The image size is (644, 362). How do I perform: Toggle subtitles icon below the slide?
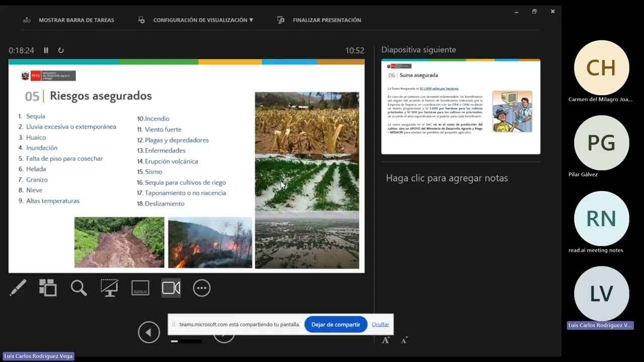(140, 288)
